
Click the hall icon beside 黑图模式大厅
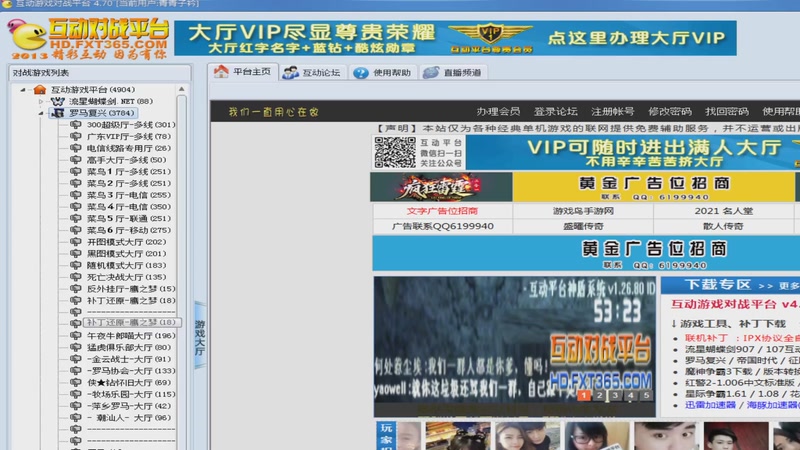[76, 254]
